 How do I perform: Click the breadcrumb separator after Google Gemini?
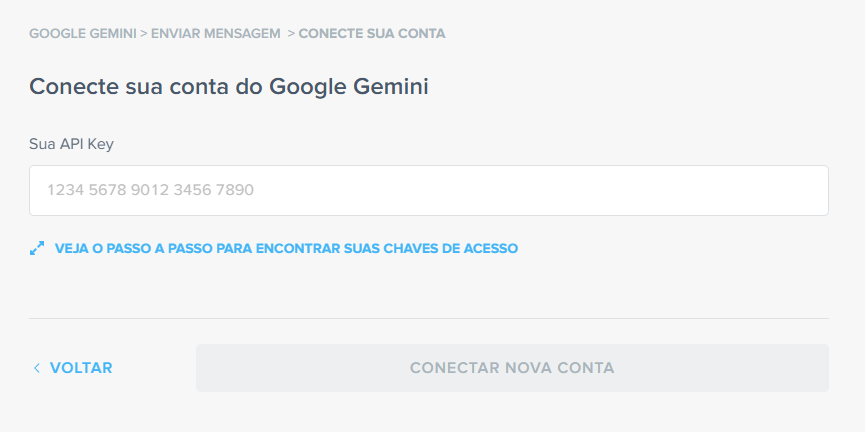(143, 34)
